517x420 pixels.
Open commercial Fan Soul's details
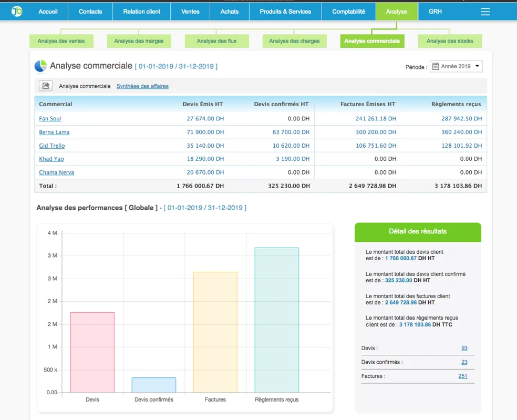click(50, 119)
